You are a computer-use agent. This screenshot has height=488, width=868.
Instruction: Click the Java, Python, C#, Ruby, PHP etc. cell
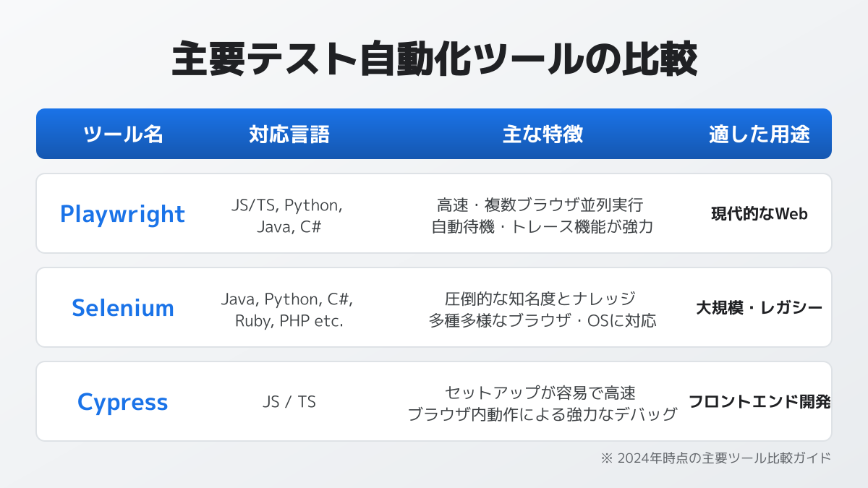(x=287, y=309)
